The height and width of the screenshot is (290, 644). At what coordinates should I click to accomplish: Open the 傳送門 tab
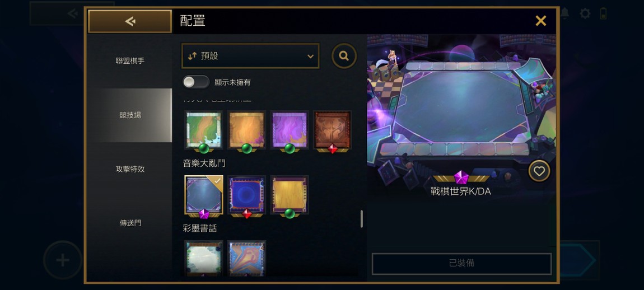(x=130, y=223)
